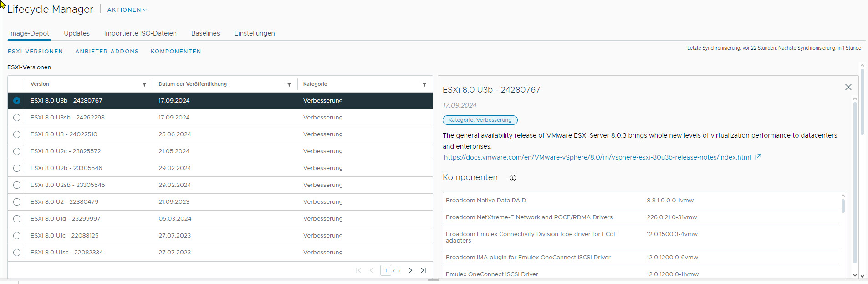Go to next page of ESXi versions
The height and width of the screenshot is (284, 868).
pos(410,270)
